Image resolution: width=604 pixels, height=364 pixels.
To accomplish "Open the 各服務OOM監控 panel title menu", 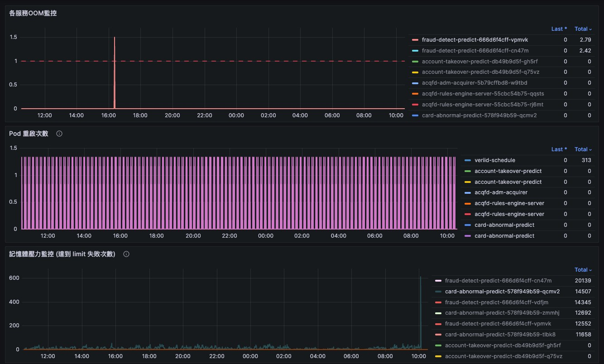I will [33, 13].
